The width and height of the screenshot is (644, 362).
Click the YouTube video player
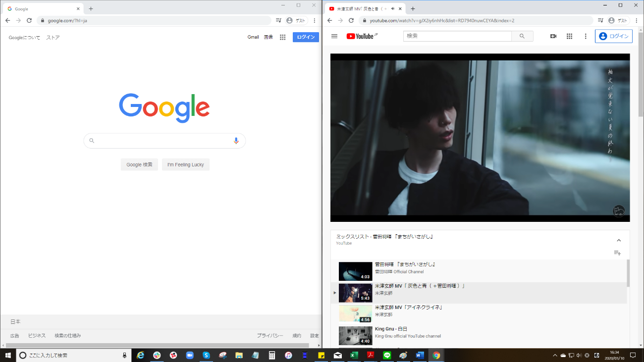pyautogui.click(x=480, y=138)
